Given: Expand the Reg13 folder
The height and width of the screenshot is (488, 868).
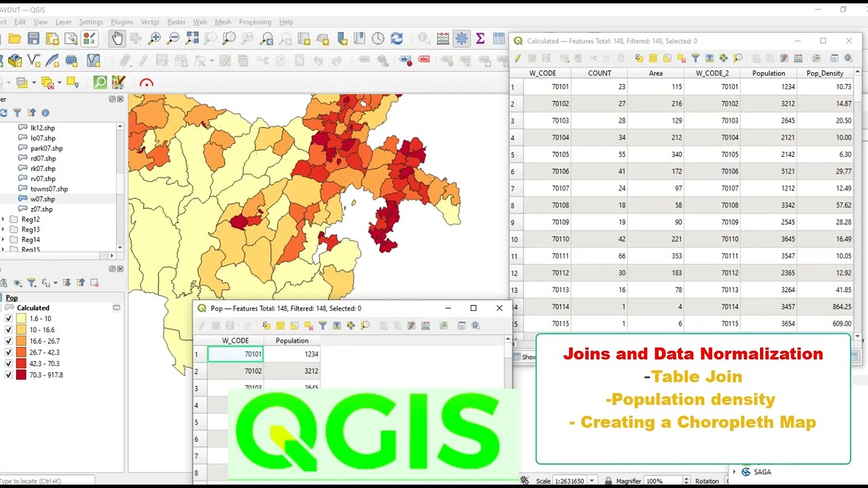Looking at the screenshot, I should (3, 230).
